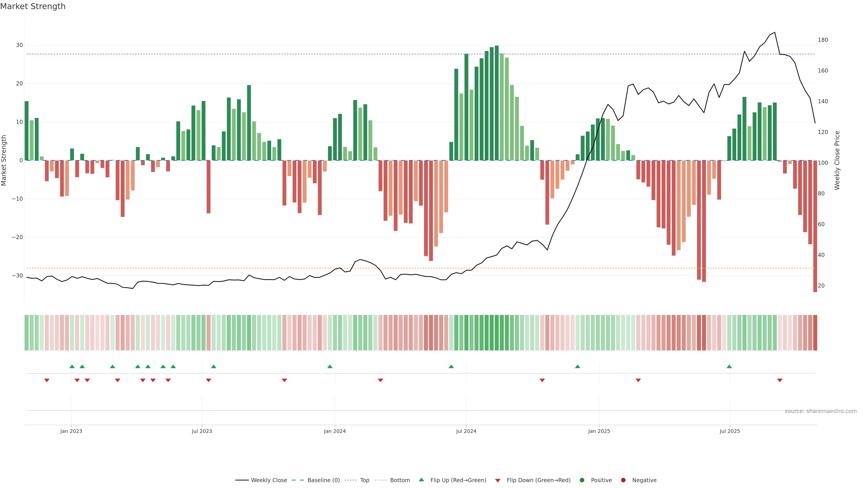Click the flip-up triangle marker nearest Jul 2025
The height and width of the screenshot is (488, 868).
[729, 366]
